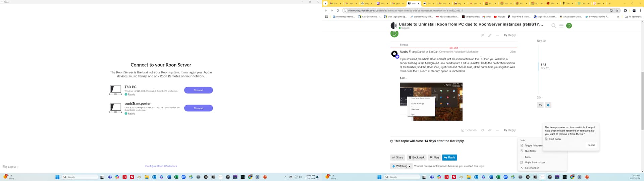The height and width of the screenshot is (181, 644).
Task: Expand hidden bookmarks with the chevron
Action: (x=618, y=16)
